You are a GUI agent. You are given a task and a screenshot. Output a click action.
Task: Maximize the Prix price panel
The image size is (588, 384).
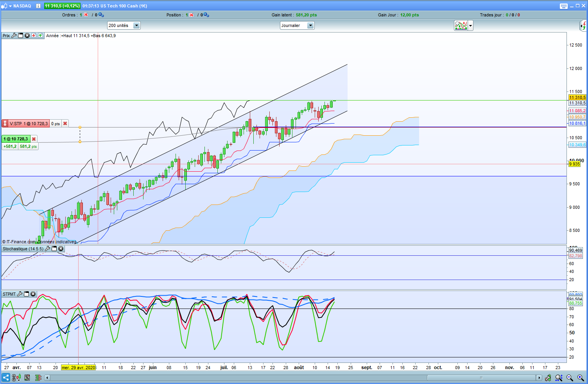(21, 36)
